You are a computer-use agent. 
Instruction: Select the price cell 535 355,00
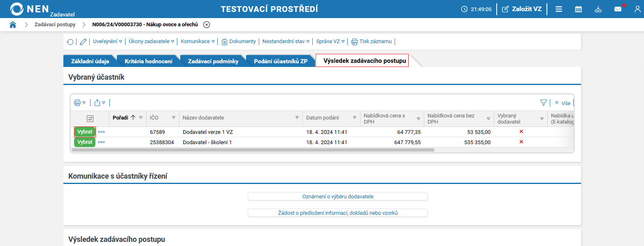[x=477, y=142]
